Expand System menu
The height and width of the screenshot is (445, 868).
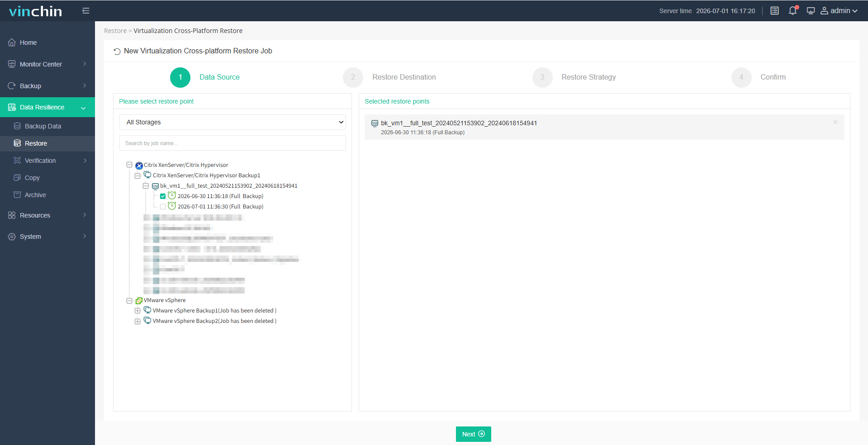[47, 237]
